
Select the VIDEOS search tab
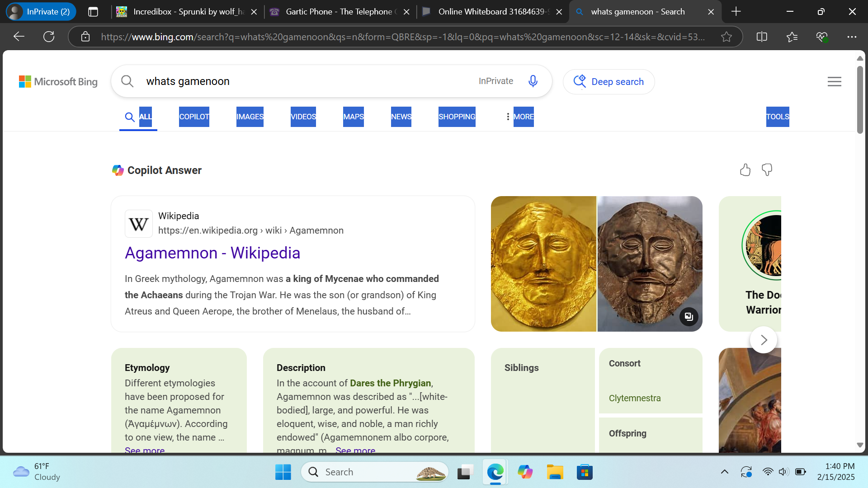coord(303,117)
